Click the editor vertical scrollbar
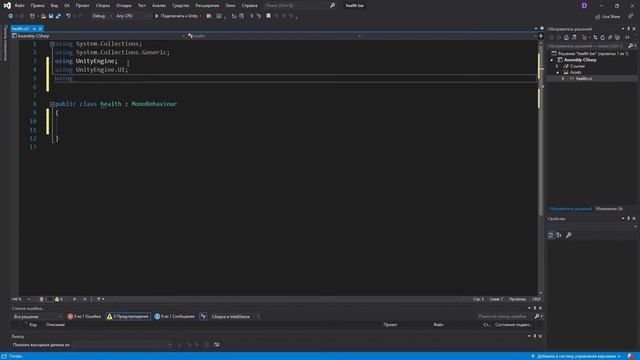This screenshot has height=360, width=640. coord(541,167)
